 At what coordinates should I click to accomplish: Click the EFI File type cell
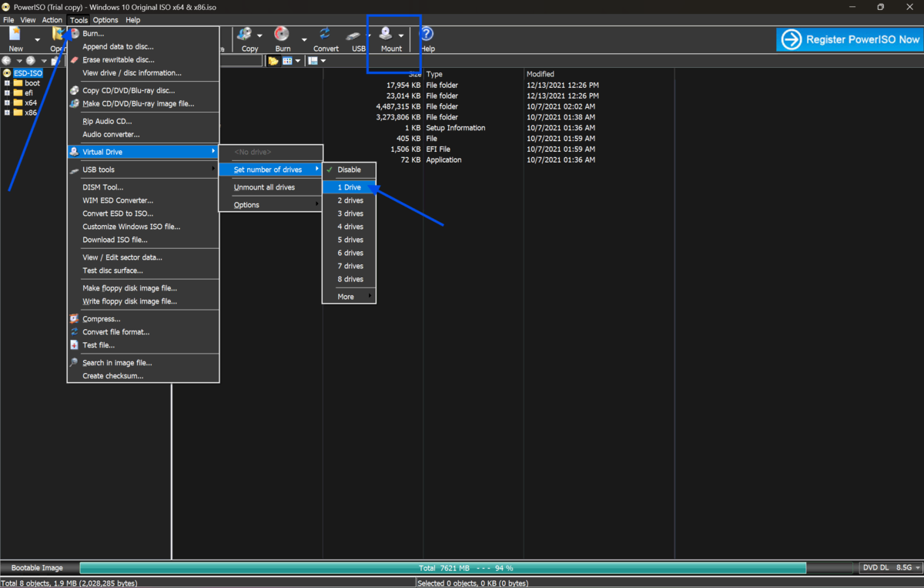click(438, 150)
